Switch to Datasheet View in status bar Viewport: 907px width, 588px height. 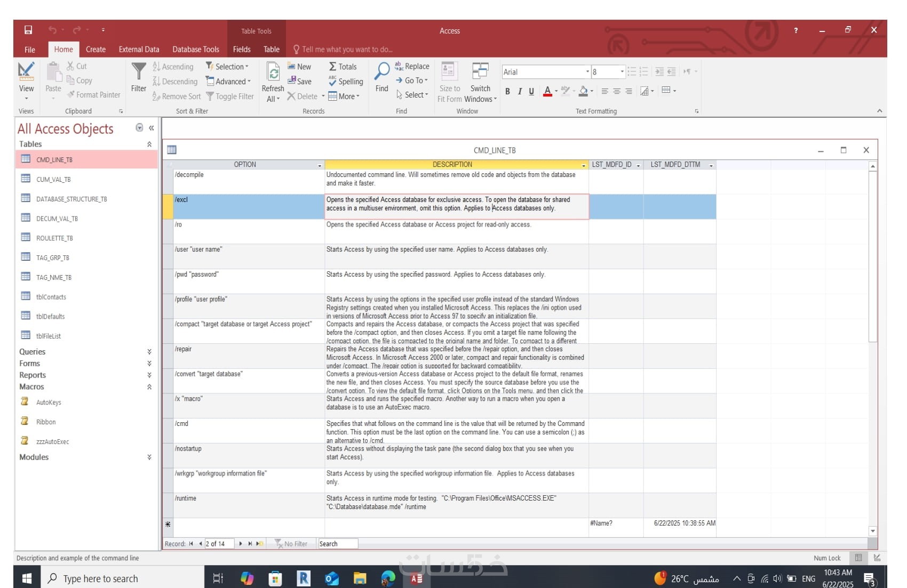(x=858, y=558)
